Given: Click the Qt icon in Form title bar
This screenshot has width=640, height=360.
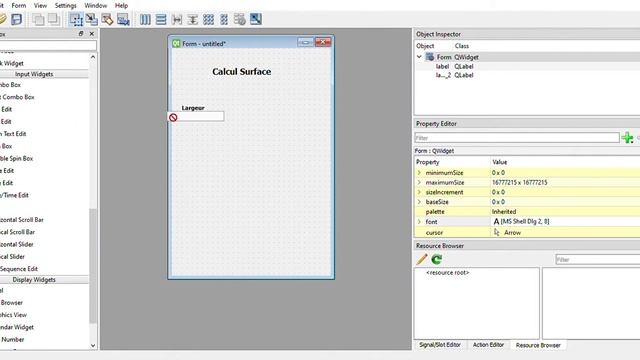Looking at the screenshot, I should tap(176, 43).
